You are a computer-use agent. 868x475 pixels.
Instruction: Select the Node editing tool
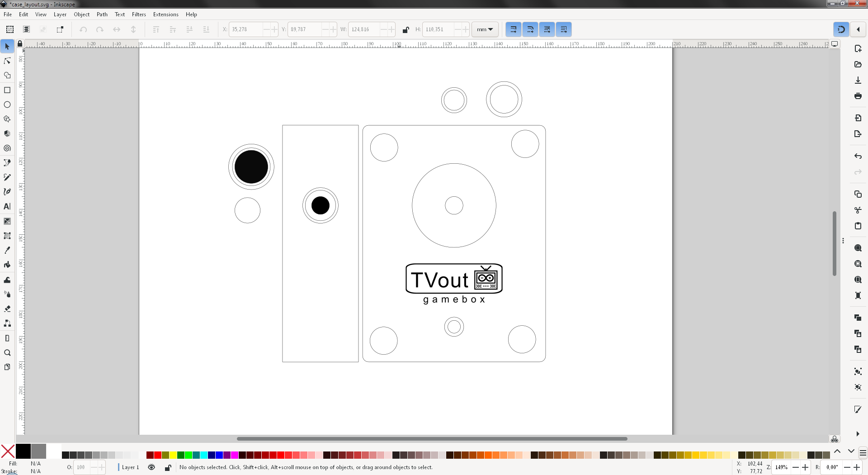[7, 61]
